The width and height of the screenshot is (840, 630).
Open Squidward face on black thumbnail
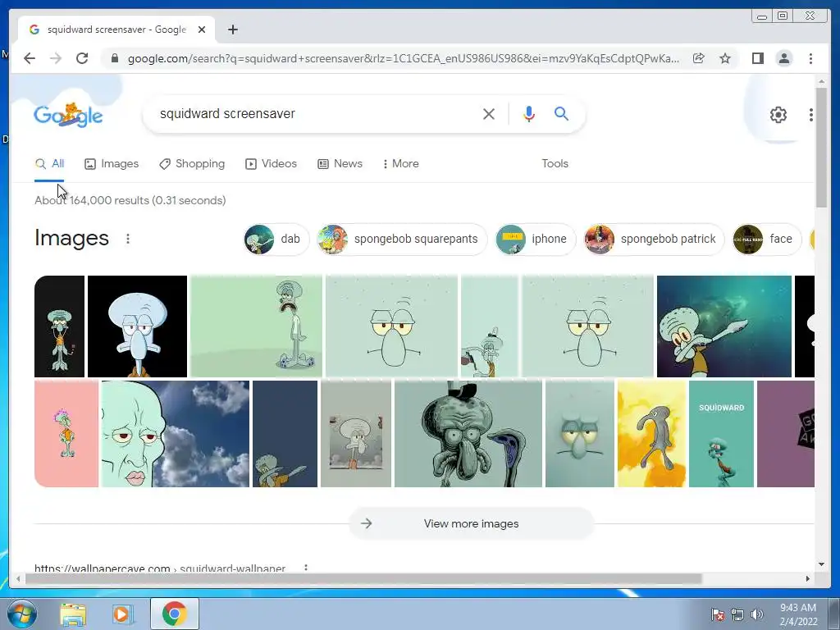click(x=137, y=326)
